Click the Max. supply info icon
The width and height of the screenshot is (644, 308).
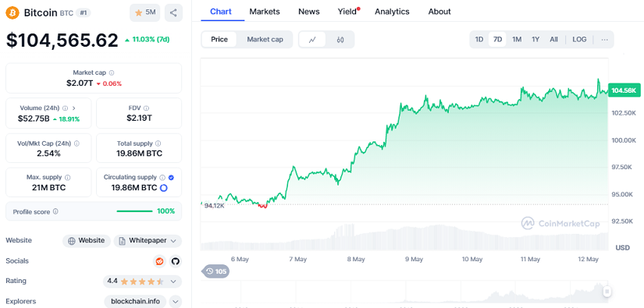click(68, 178)
